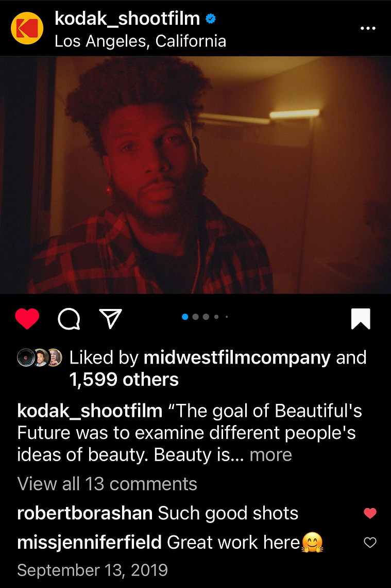Unlike robertborashan's comment with the red heart
This screenshot has height=588, width=391.
370,513
